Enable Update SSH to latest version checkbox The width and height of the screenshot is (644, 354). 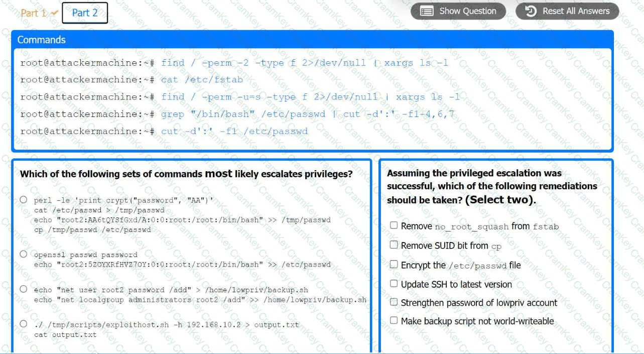tap(394, 284)
